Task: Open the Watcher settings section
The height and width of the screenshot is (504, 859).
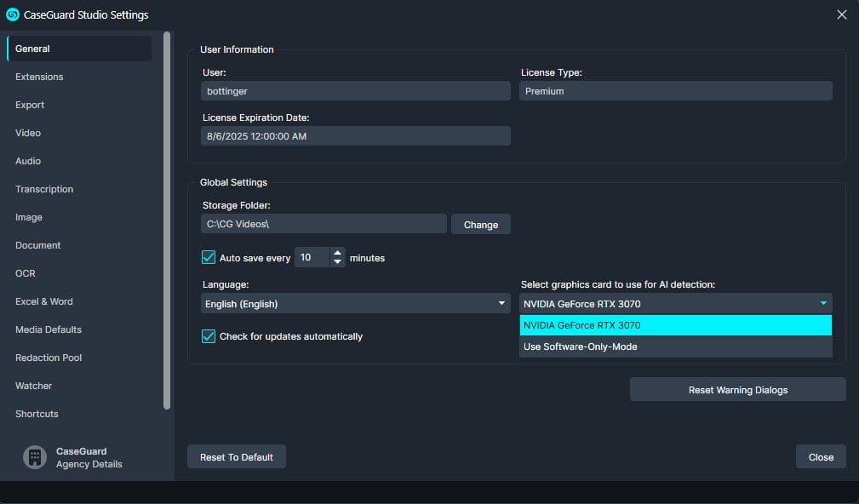Action: (33, 386)
